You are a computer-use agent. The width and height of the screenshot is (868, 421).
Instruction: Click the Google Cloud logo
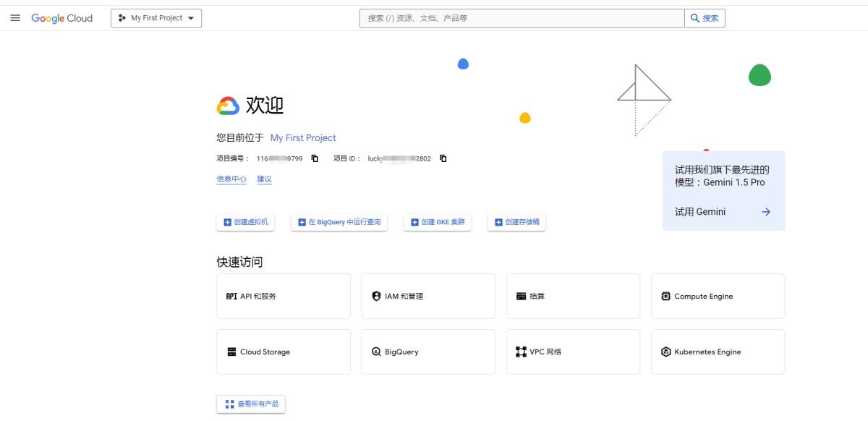coord(62,18)
